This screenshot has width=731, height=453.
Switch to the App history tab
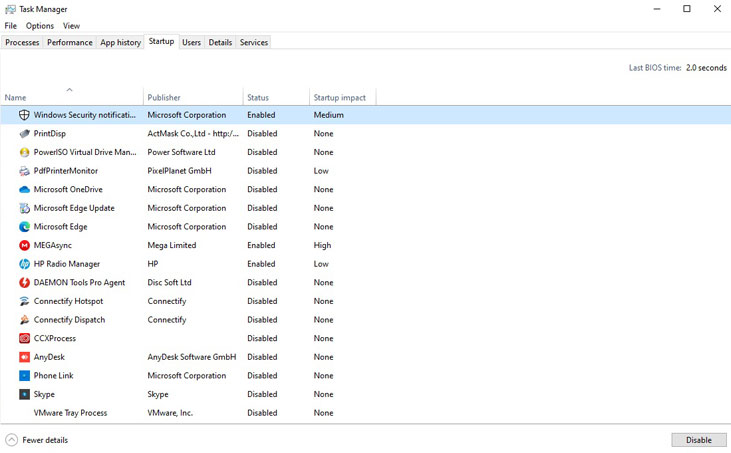click(x=120, y=42)
